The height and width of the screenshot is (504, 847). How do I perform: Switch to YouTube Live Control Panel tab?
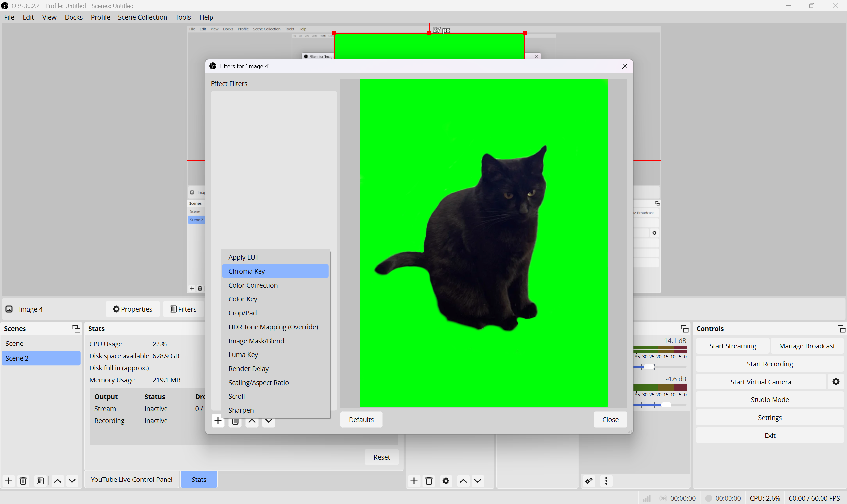tap(132, 480)
